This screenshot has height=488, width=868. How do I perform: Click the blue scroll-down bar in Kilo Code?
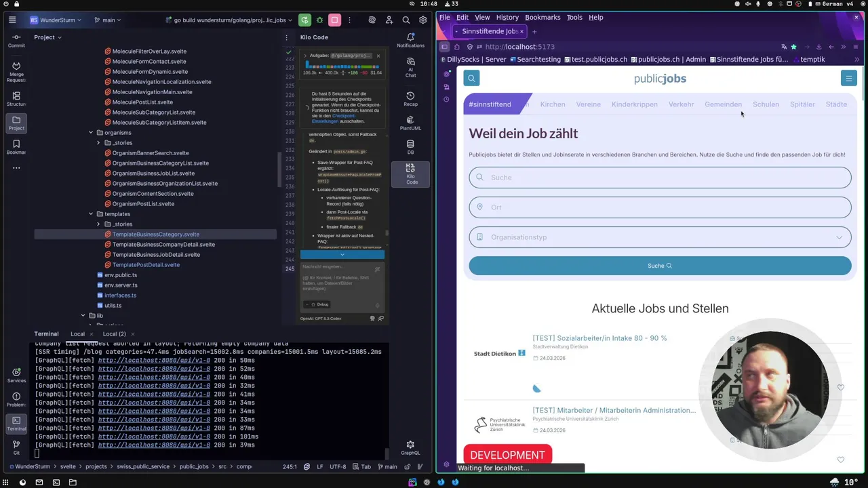coord(342,255)
